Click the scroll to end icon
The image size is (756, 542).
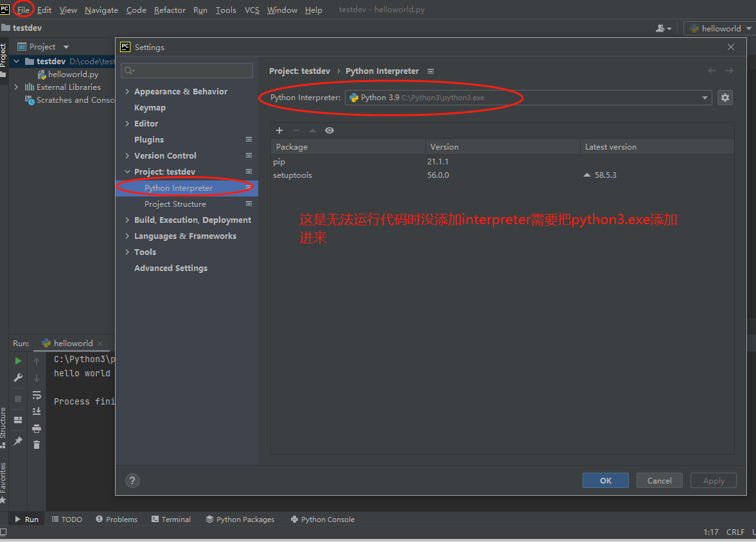37,412
